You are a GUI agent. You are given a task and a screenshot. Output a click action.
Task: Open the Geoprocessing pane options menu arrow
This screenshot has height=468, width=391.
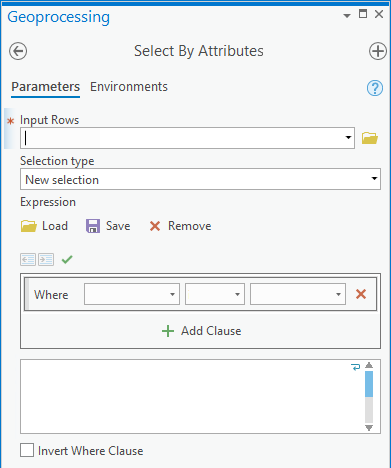347,16
